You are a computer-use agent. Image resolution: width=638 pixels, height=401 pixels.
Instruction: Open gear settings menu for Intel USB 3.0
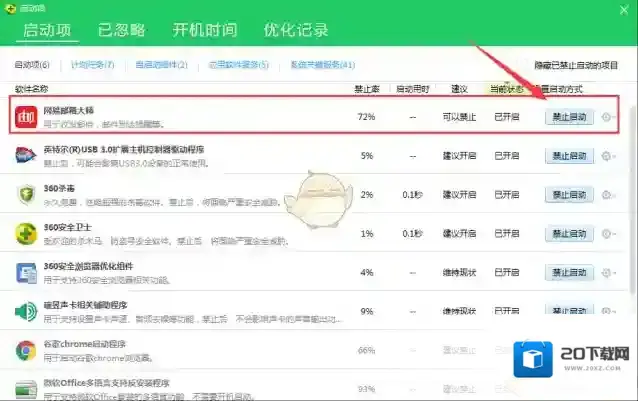point(607,156)
